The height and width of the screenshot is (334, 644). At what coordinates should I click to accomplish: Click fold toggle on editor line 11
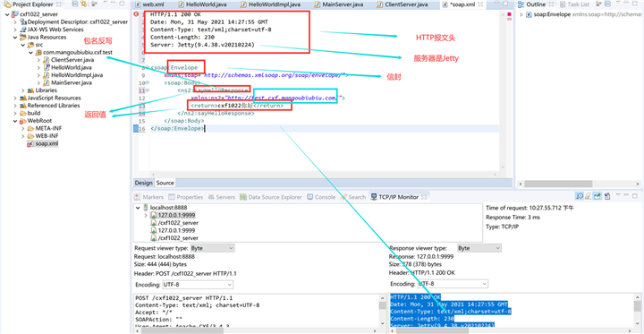click(148, 90)
